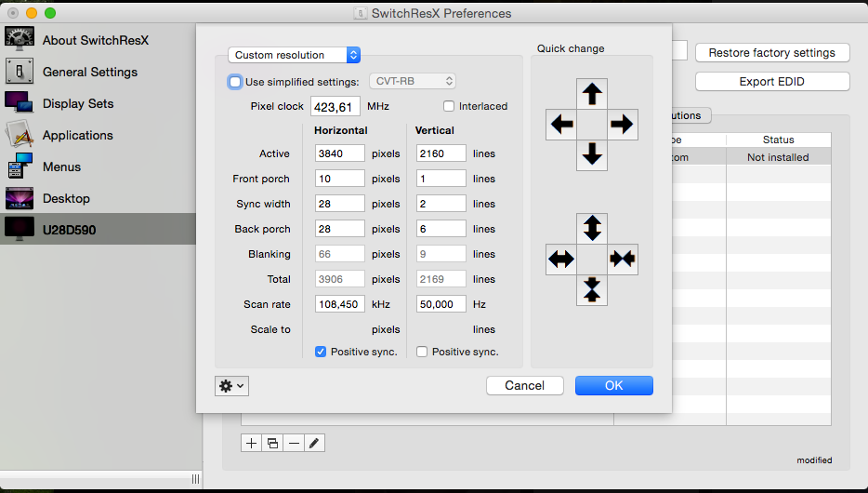Click the Export EDID button

(x=772, y=82)
